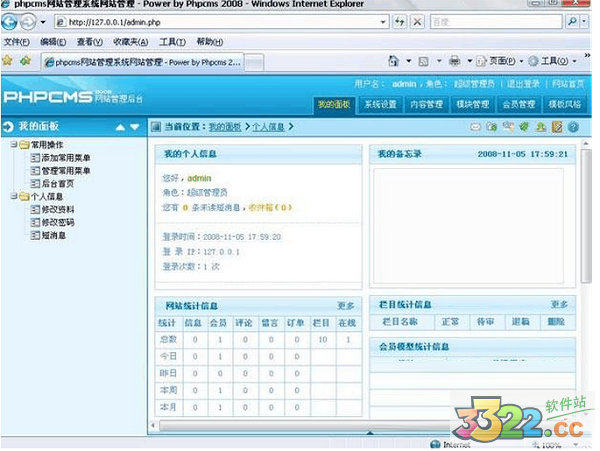Switch to the 模块管理 tab
This screenshot has height=451, width=600.
click(x=473, y=104)
